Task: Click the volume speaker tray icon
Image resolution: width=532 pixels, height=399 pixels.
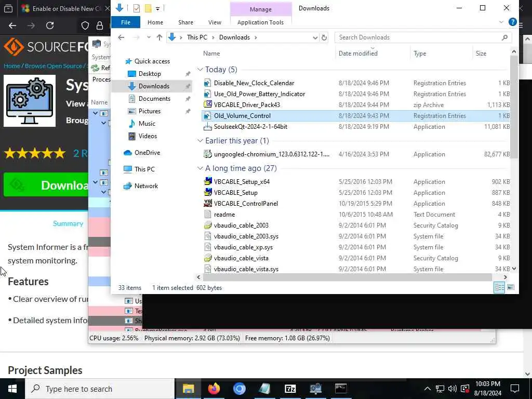Action: (453, 389)
